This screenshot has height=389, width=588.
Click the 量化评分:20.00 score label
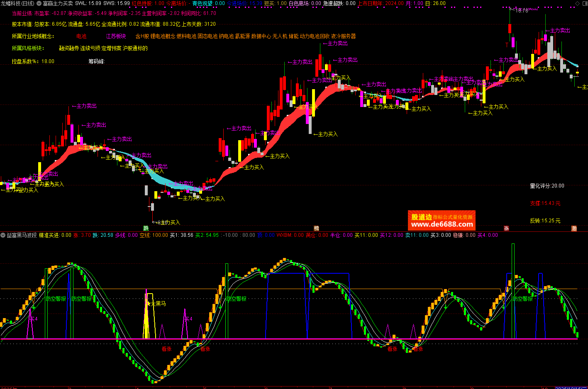(x=547, y=186)
